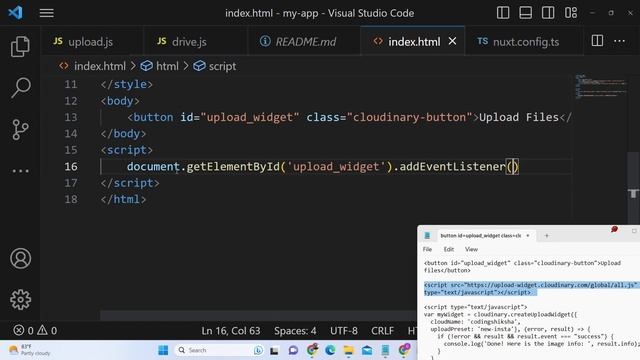This screenshot has width=640, height=360.
Task: Click the editor horizontal scrollbar
Action: [x=258, y=315]
